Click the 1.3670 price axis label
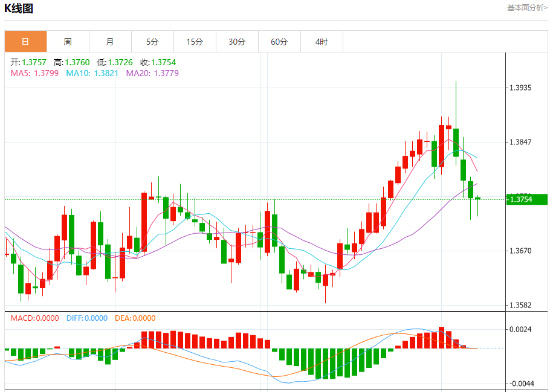 coord(520,251)
